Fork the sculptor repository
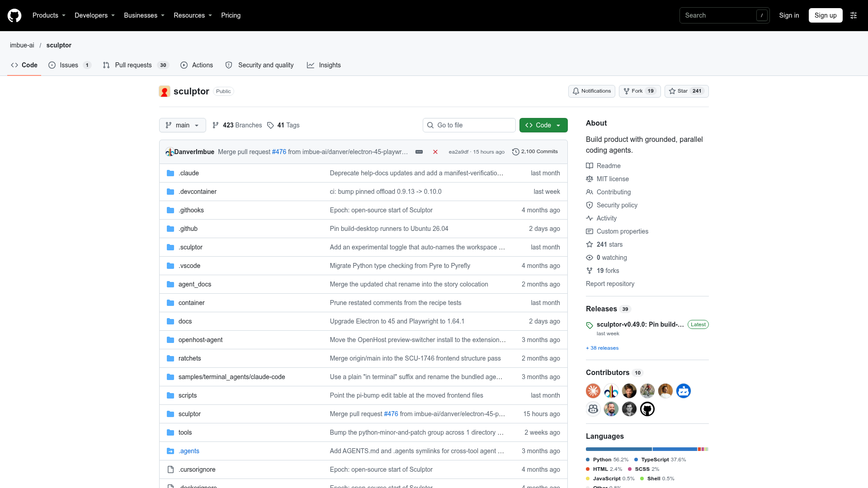 (x=640, y=91)
